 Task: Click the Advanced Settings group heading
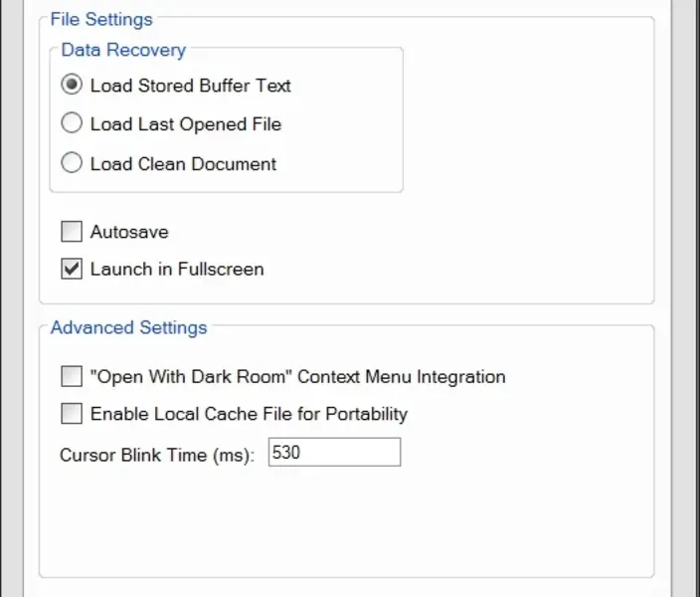[x=128, y=327]
